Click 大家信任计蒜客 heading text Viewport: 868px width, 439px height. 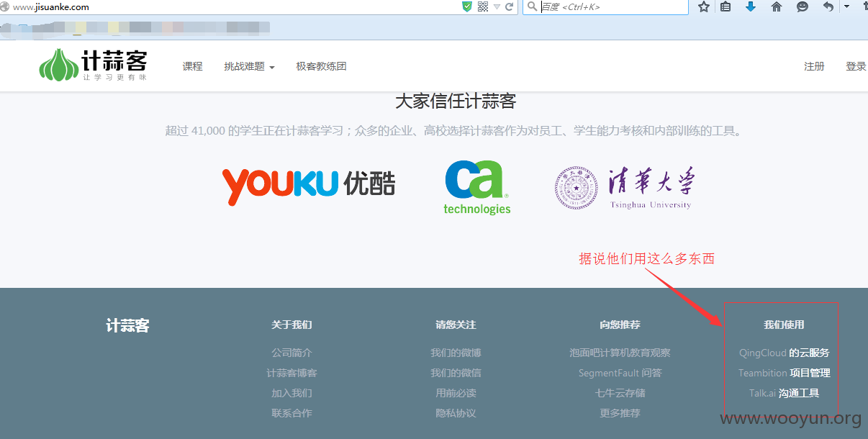[456, 101]
